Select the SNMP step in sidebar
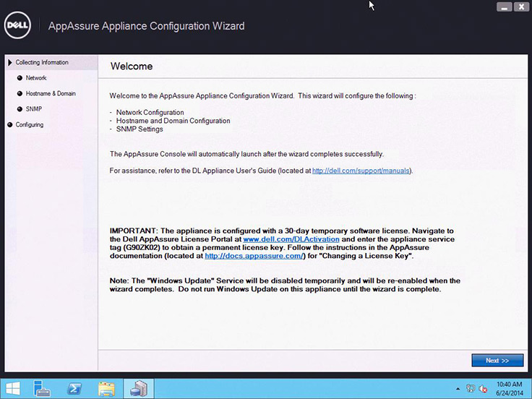 click(x=33, y=109)
